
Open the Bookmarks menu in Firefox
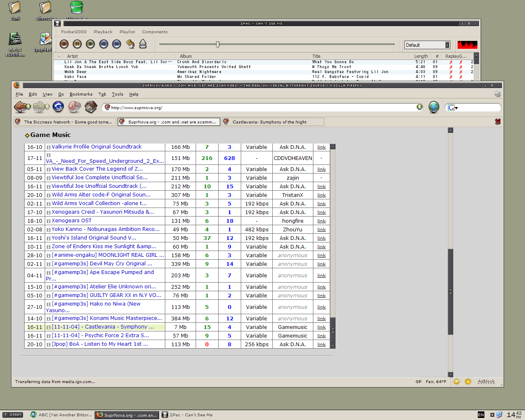coord(81,94)
